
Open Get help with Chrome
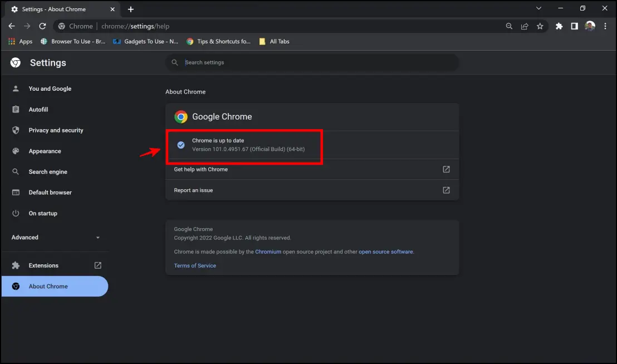312,169
